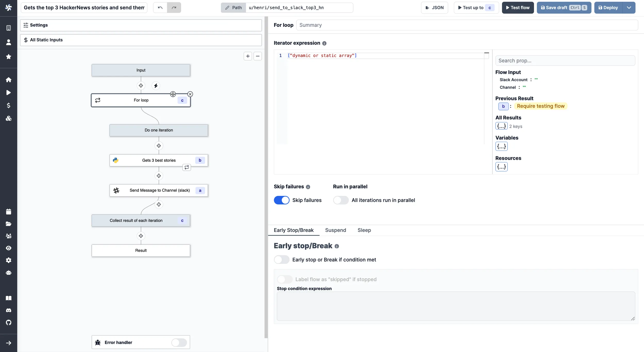Click the Test flow button
The width and height of the screenshot is (644, 352).
(x=518, y=7)
